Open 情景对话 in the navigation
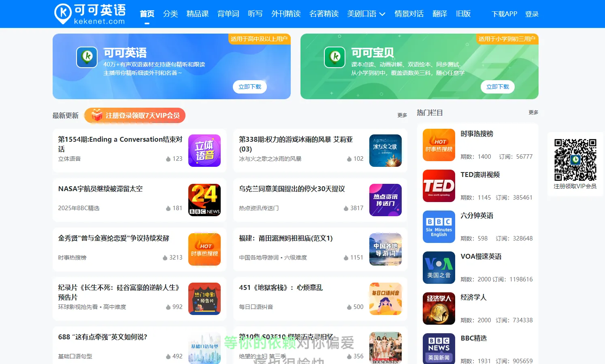 409,14
